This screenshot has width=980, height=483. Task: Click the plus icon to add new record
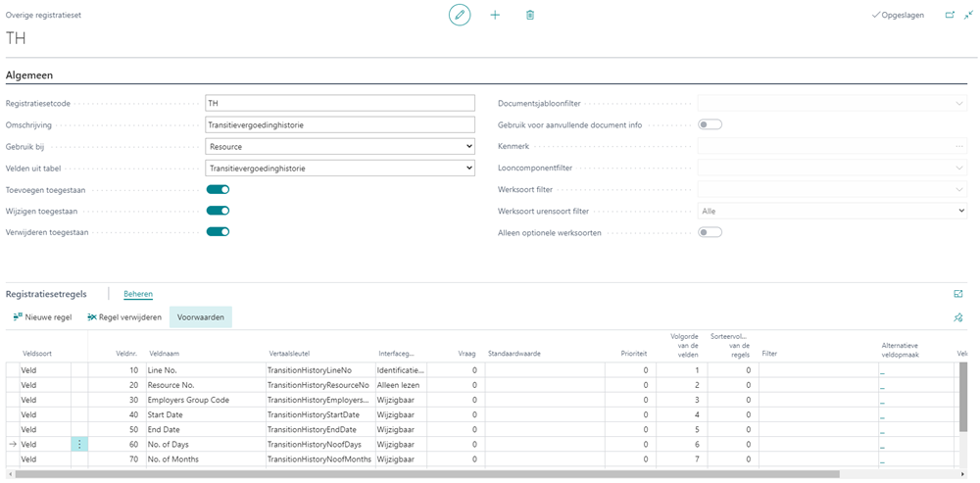pos(495,16)
